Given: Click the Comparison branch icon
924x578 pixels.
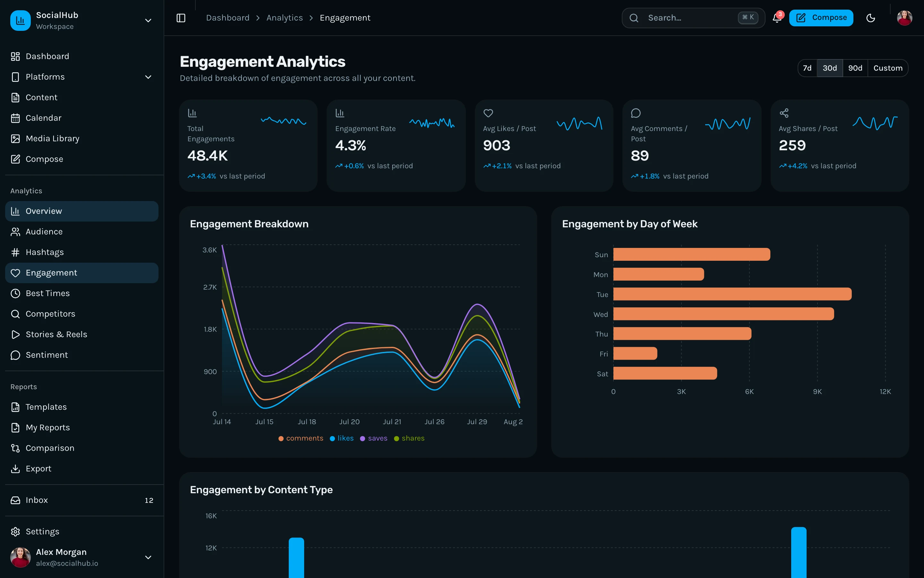Looking at the screenshot, I should (x=15, y=448).
